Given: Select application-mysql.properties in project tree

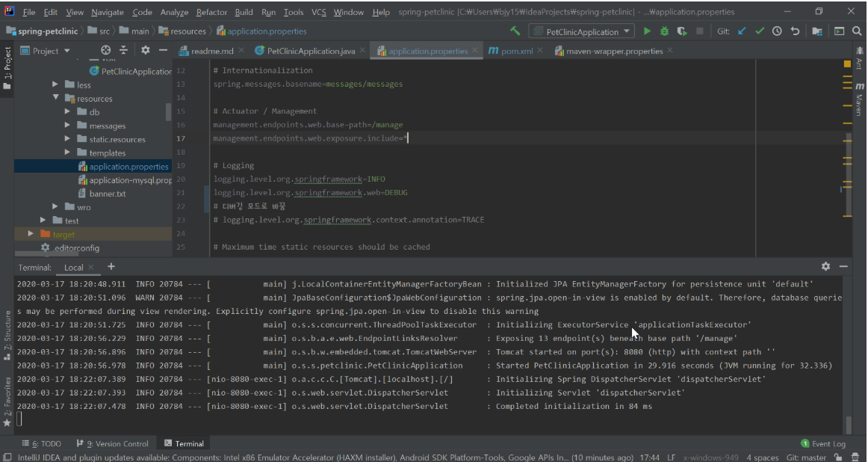Looking at the screenshot, I should (x=125, y=180).
